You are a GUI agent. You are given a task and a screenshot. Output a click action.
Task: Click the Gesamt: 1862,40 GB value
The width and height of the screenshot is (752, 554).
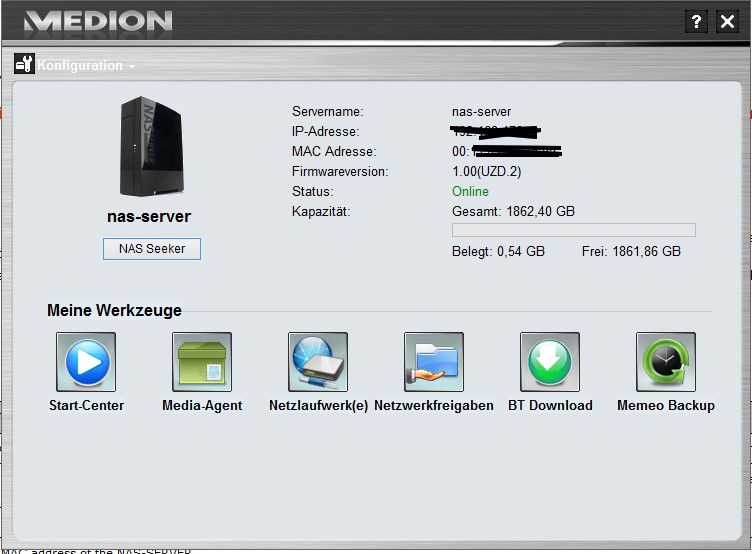coord(513,212)
